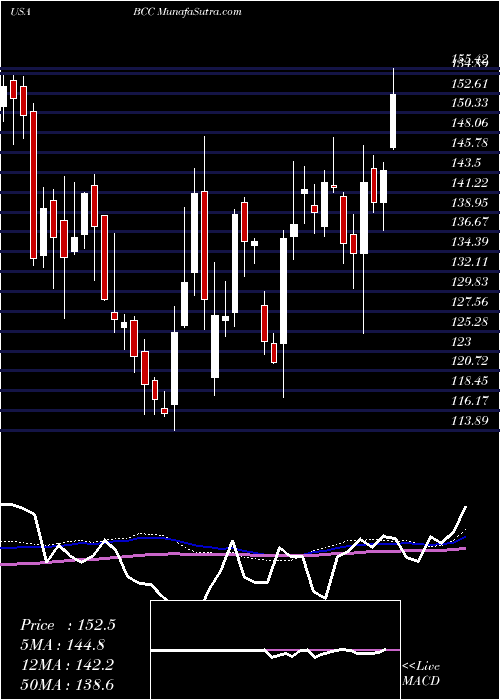Click the Price : 152.5 readout
500x700 pixels.
(x=68, y=625)
